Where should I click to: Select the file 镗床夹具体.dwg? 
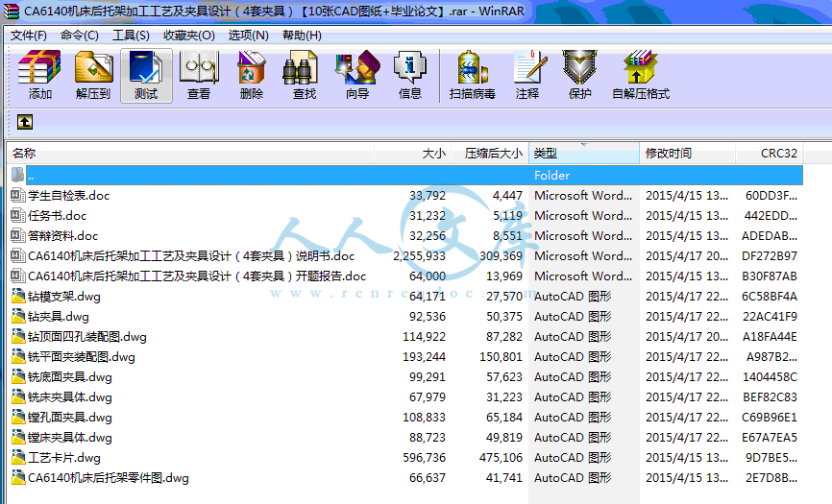point(69,437)
